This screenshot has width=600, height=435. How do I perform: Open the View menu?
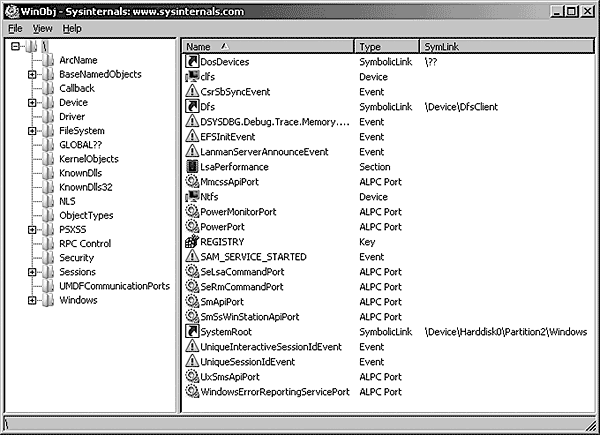coord(43,28)
